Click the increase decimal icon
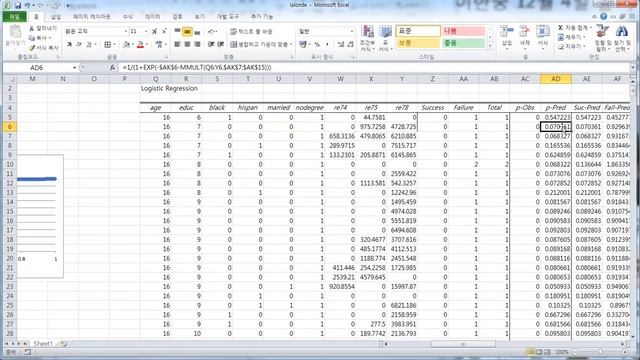 [341, 44]
